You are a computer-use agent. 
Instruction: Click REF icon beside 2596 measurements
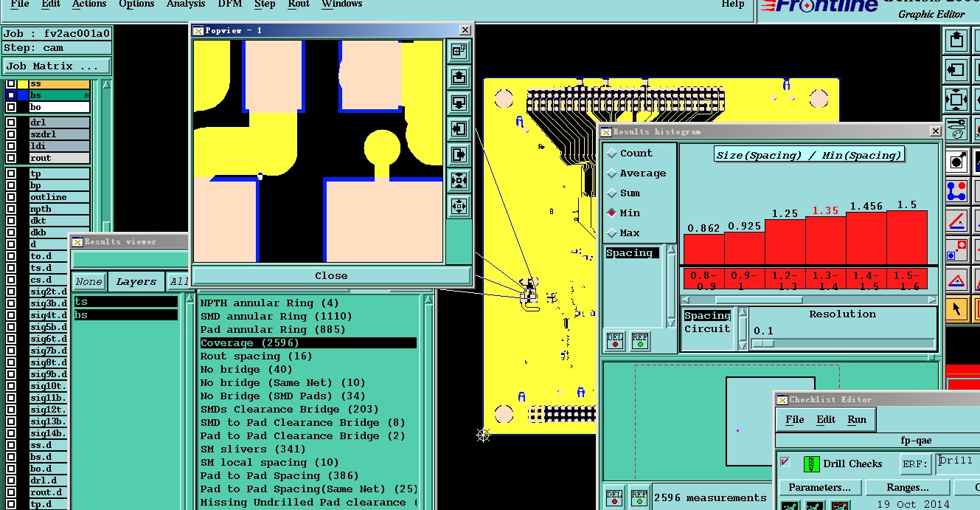pyautogui.click(x=639, y=497)
